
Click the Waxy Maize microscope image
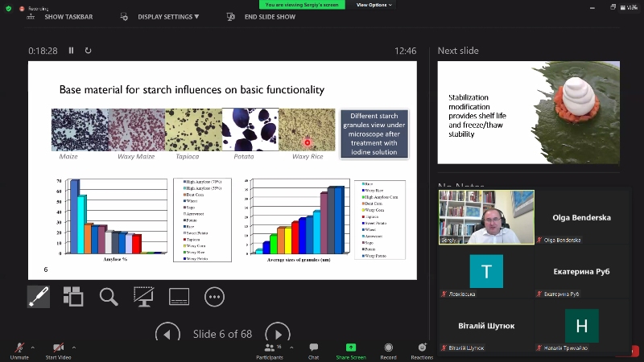click(136, 130)
